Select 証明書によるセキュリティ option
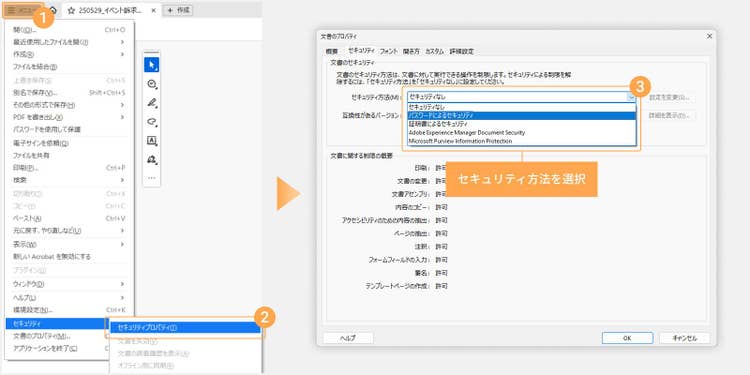Image resolution: width=750 pixels, height=375 pixels. click(521, 124)
